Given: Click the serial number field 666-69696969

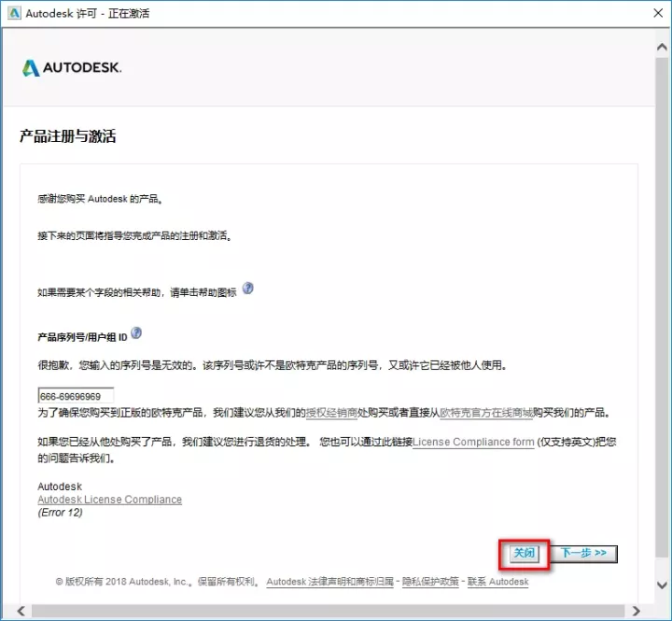Looking at the screenshot, I should pos(76,396).
